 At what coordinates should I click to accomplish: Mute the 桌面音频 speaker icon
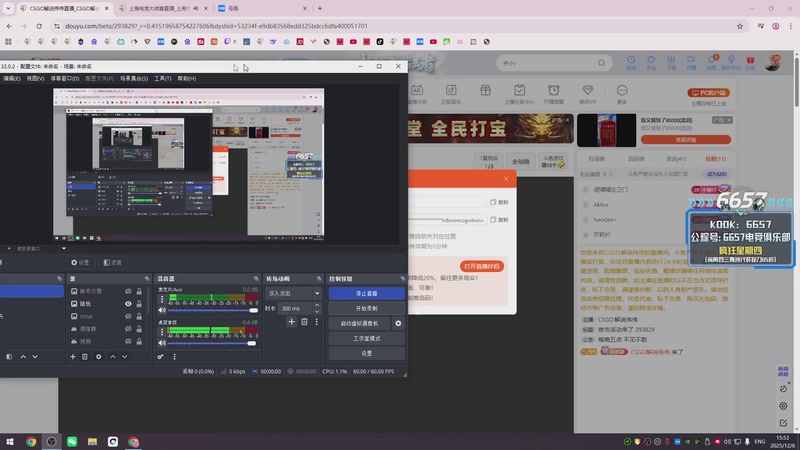tap(162, 343)
